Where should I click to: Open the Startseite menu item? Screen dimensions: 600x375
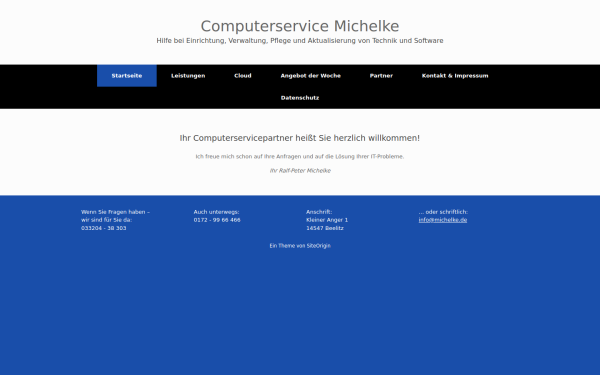point(127,76)
